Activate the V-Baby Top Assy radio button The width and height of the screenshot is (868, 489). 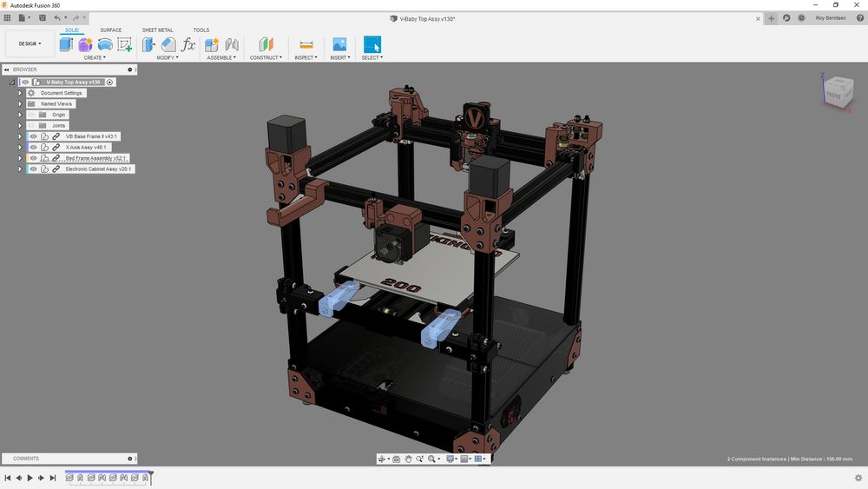(109, 82)
